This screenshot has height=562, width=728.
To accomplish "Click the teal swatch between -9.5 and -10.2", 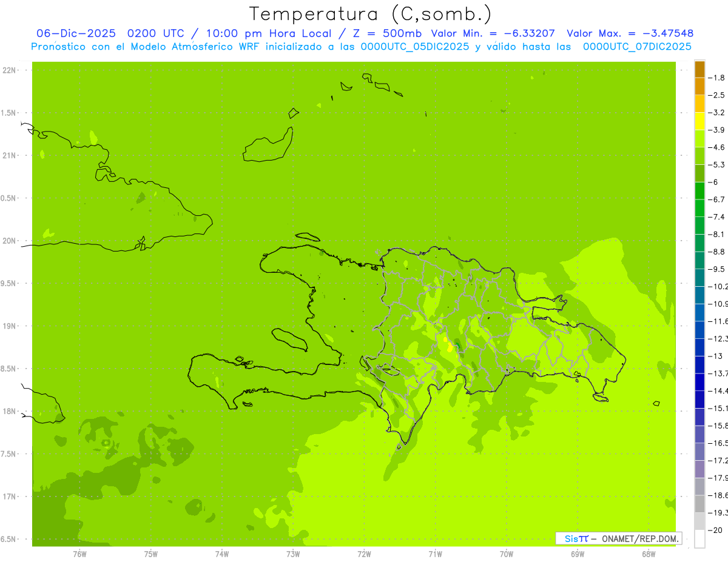I will tap(699, 278).
